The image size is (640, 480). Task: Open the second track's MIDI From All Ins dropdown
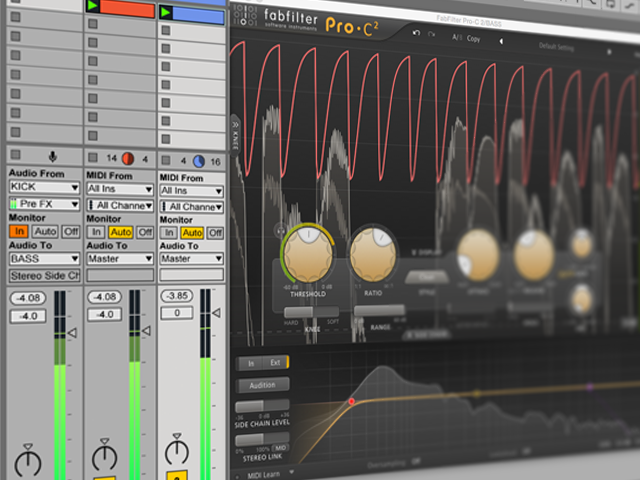(120, 189)
